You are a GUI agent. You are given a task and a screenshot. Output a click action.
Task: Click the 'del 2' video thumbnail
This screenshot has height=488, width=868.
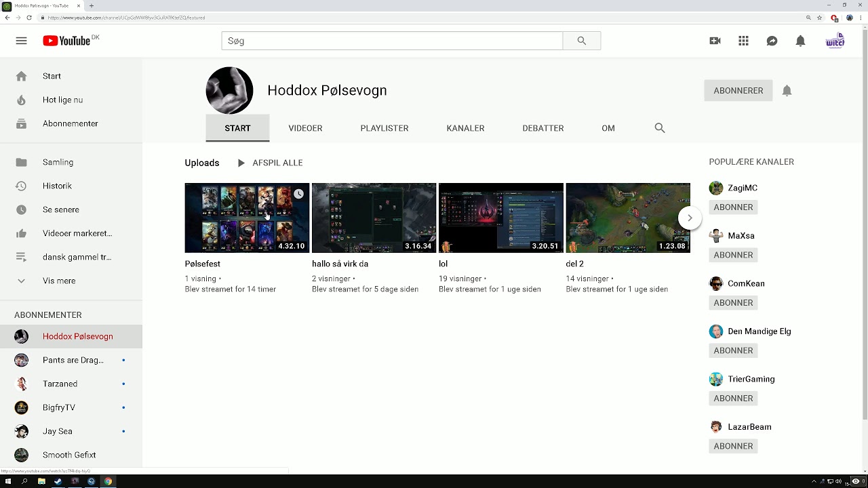pos(628,218)
